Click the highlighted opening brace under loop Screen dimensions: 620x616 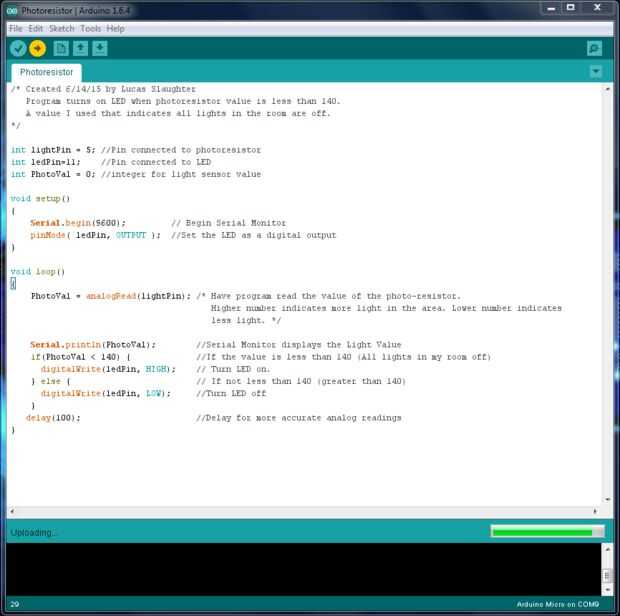13,283
